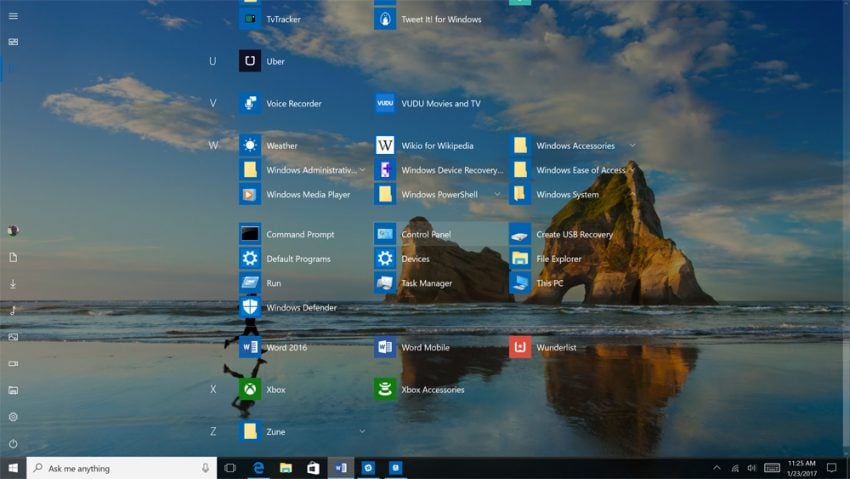The height and width of the screenshot is (479, 850).
Task: Open File Explorer from Start sidebar
Action: pyautogui.click(x=13, y=390)
